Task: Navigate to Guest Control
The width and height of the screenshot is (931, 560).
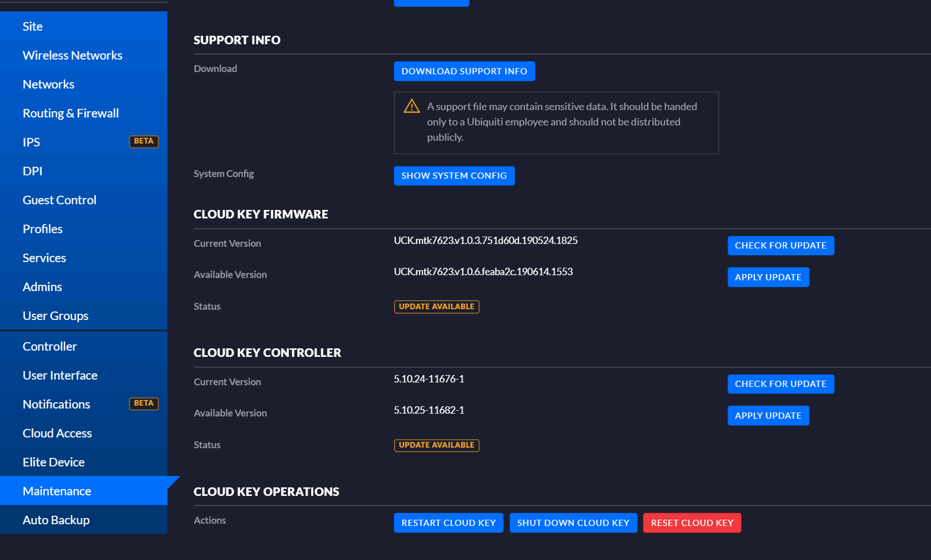Action: 59,200
